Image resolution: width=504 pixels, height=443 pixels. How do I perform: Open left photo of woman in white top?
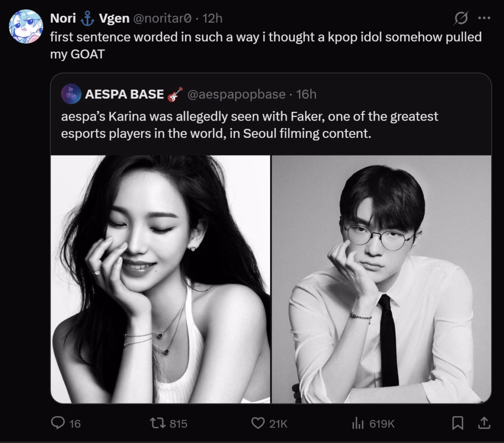pyautogui.click(x=160, y=279)
